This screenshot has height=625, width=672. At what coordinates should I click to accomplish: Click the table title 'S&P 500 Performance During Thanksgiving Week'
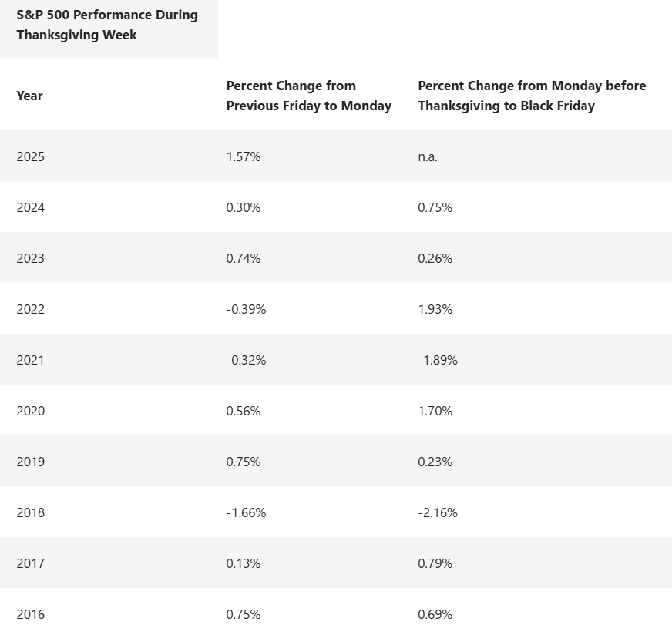click(x=107, y=25)
